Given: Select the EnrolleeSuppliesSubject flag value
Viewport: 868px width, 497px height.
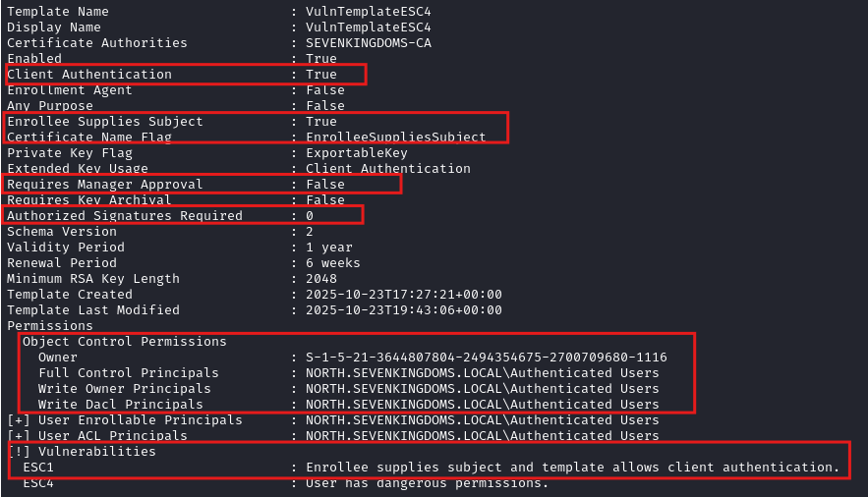Looking at the screenshot, I should pos(395,137).
